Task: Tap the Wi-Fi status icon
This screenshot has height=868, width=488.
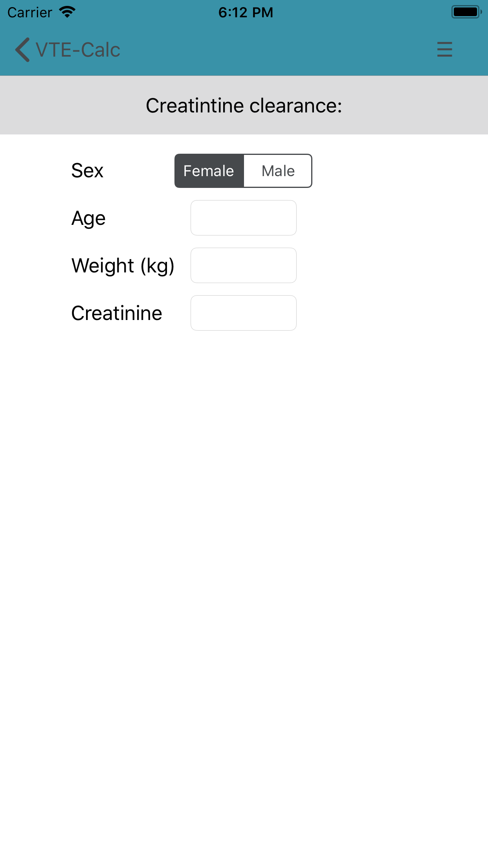Action: click(x=67, y=12)
